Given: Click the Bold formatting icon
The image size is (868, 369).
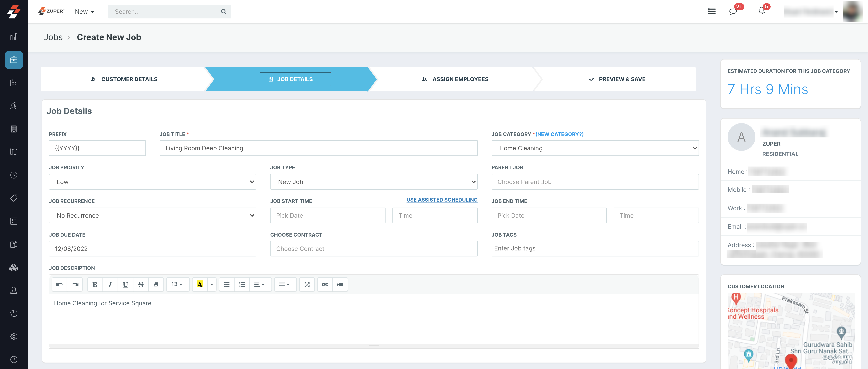Looking at the screenshot, I should pyautogui.click(x=95, y=284).
